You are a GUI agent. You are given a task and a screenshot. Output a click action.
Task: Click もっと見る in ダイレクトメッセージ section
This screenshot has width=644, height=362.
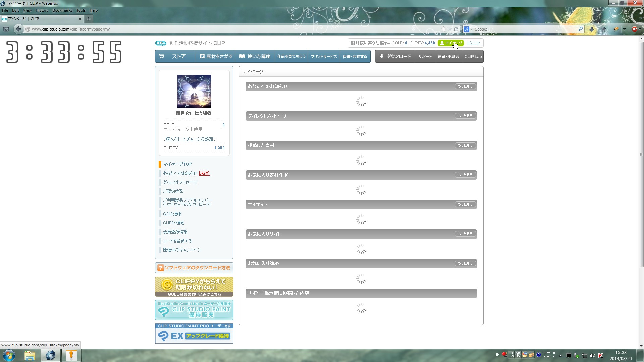[x=465, y=116]
